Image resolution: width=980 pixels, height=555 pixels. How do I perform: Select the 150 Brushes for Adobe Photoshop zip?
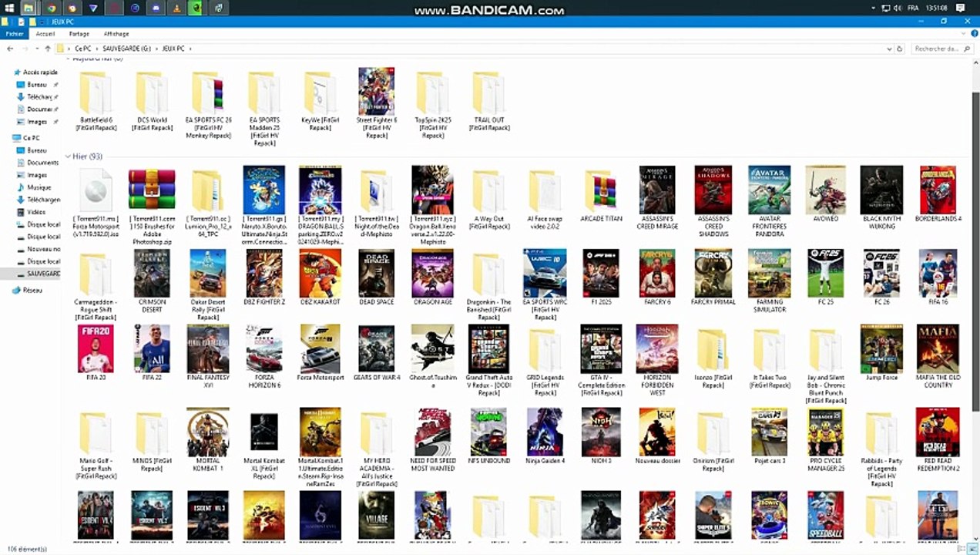[152, 205]
